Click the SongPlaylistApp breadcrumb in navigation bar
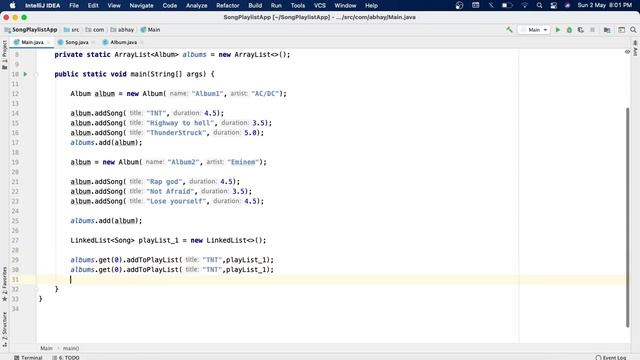 click(x=31, y=30)
